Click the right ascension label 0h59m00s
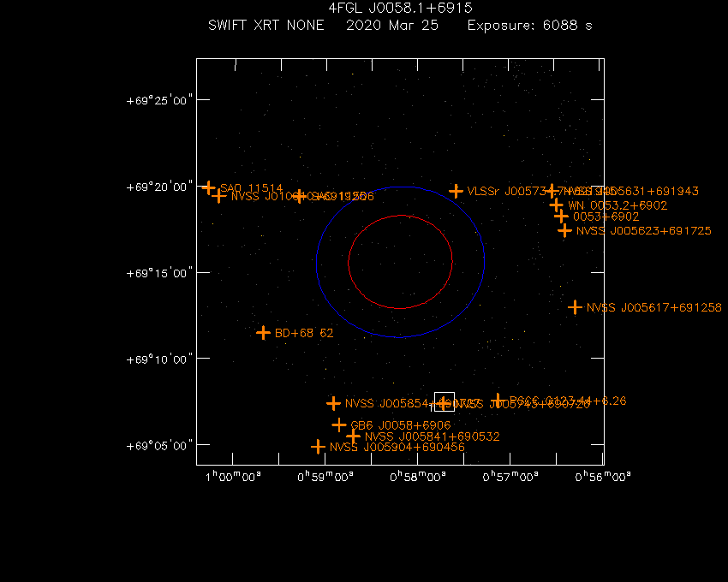Viewport: 728px width, 582px height. pos(325,477)
